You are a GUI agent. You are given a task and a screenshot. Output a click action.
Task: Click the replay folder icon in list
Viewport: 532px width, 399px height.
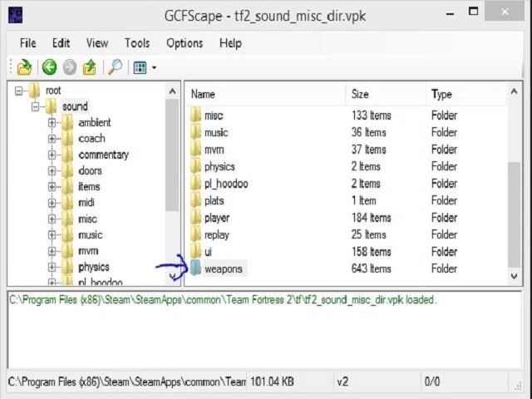[195, 234]
